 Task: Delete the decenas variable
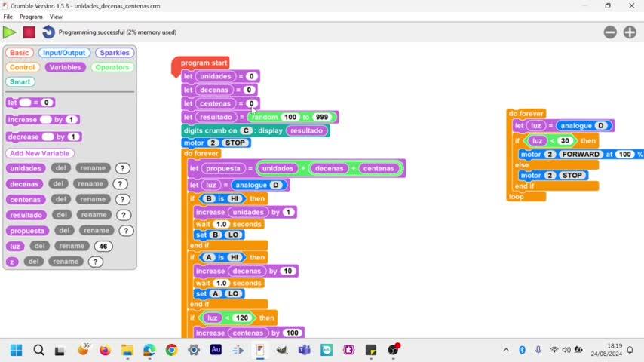(x=58, y=184)
